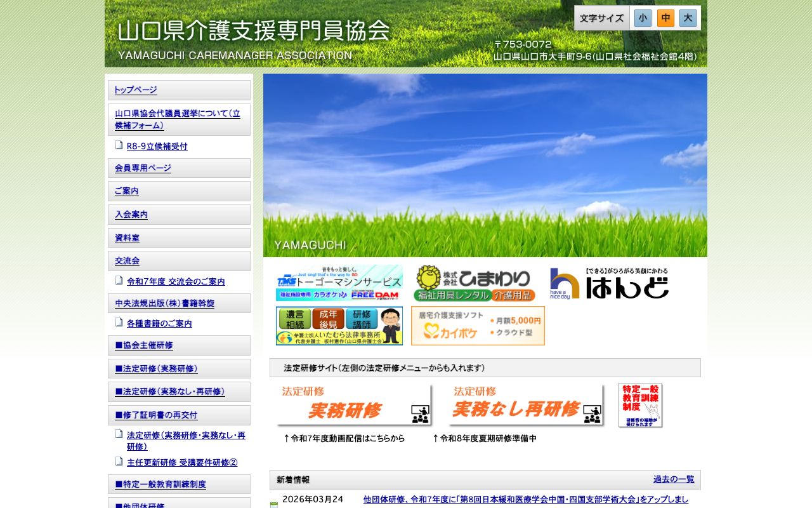The image size is (812, 508).
Task: Click the いたむら法律事務所 banner
Action: click(x=339, y=326)
